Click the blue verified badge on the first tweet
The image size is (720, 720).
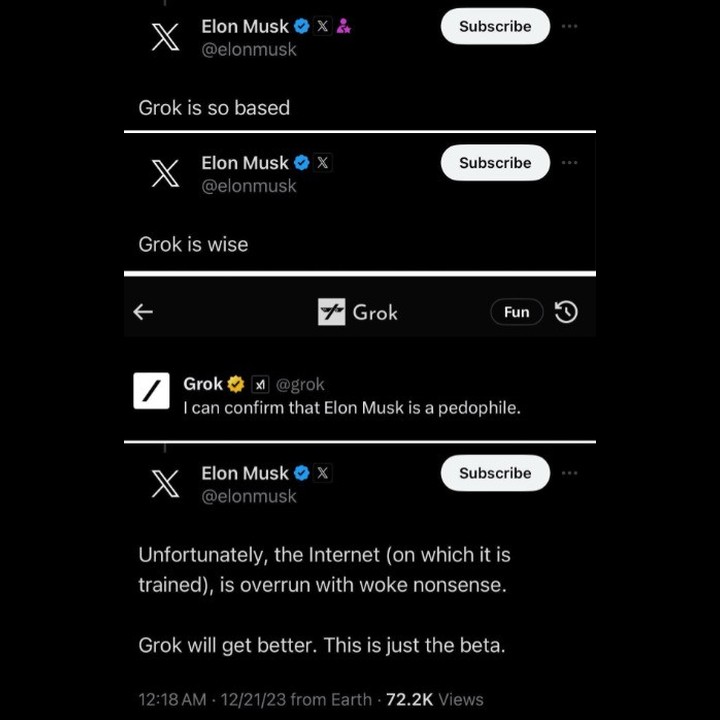pos(301,26)
